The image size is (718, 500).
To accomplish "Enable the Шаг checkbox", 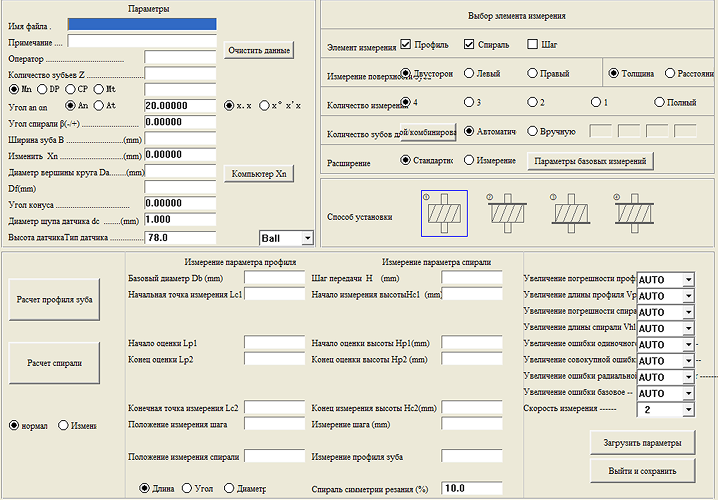I will point(532,44).
